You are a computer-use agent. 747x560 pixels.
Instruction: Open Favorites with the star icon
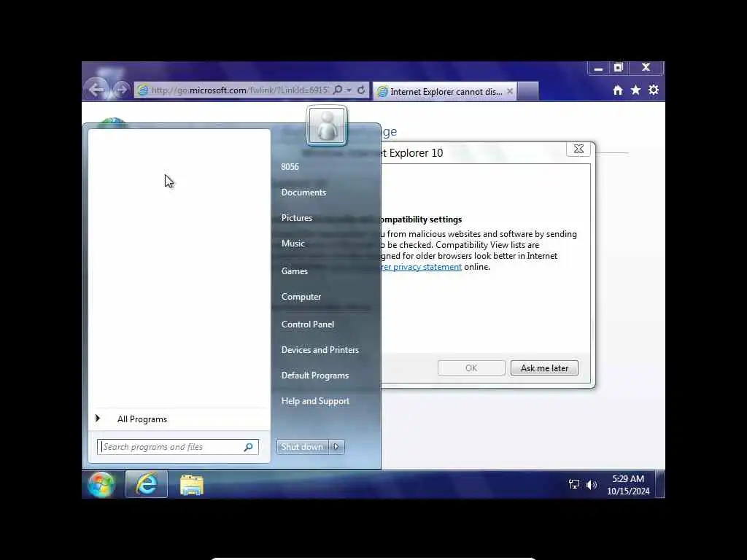coord(635,90)
